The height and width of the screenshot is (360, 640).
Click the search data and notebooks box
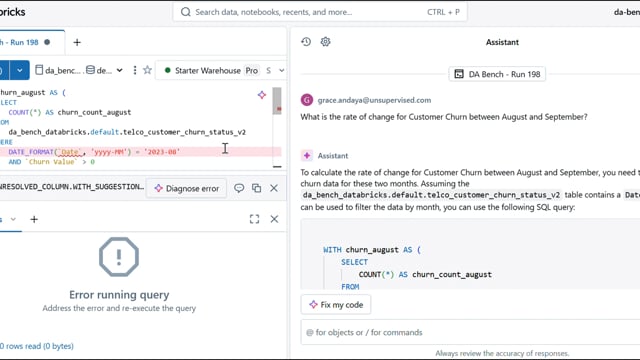point(320,12)
